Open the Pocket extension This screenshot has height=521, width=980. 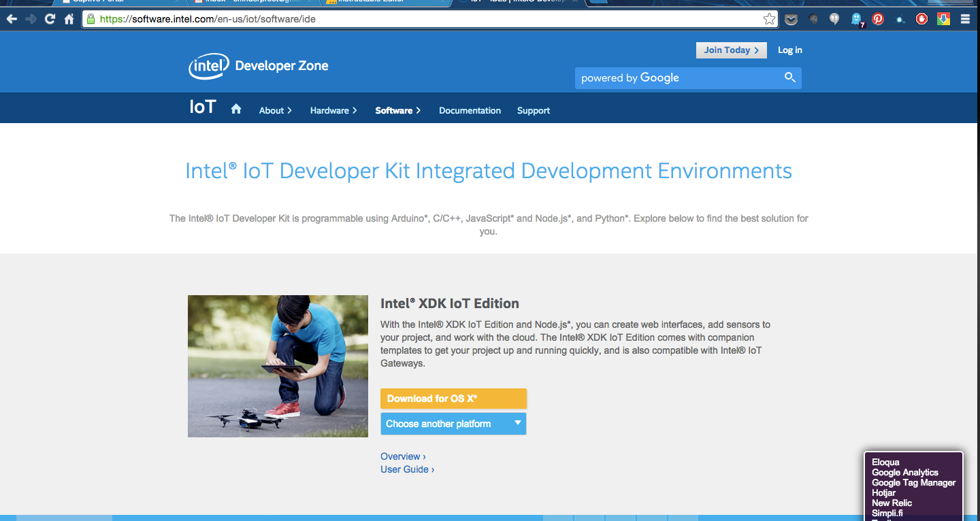click(x=791, y=19)
